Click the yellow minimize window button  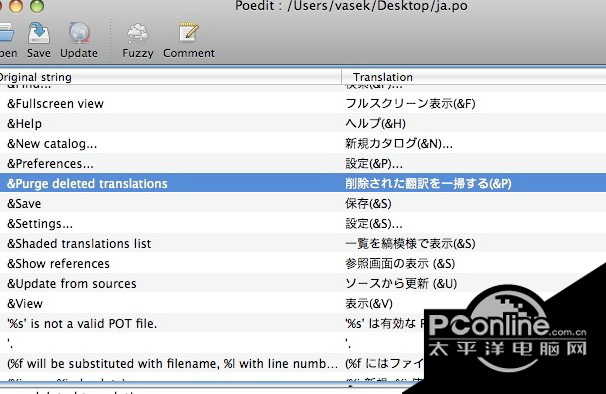click(x=16, y=5)
